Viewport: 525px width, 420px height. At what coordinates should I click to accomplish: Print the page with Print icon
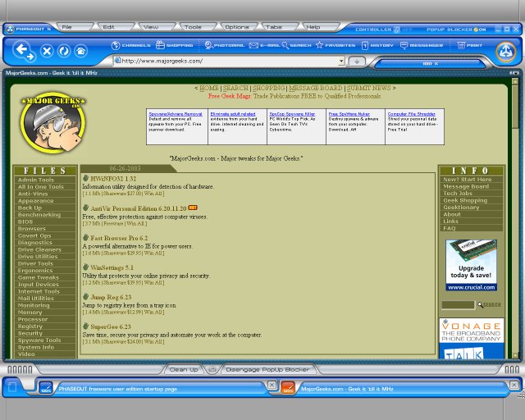470,45
